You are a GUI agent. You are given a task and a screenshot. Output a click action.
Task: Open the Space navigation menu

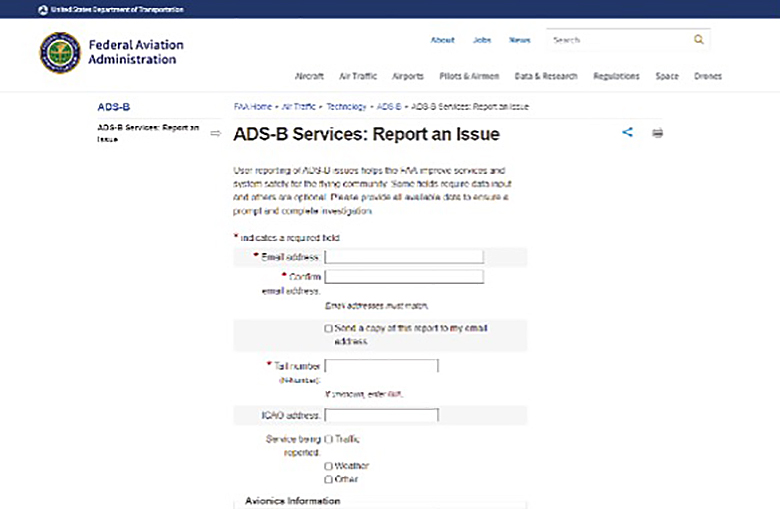(x=667, y=76)
